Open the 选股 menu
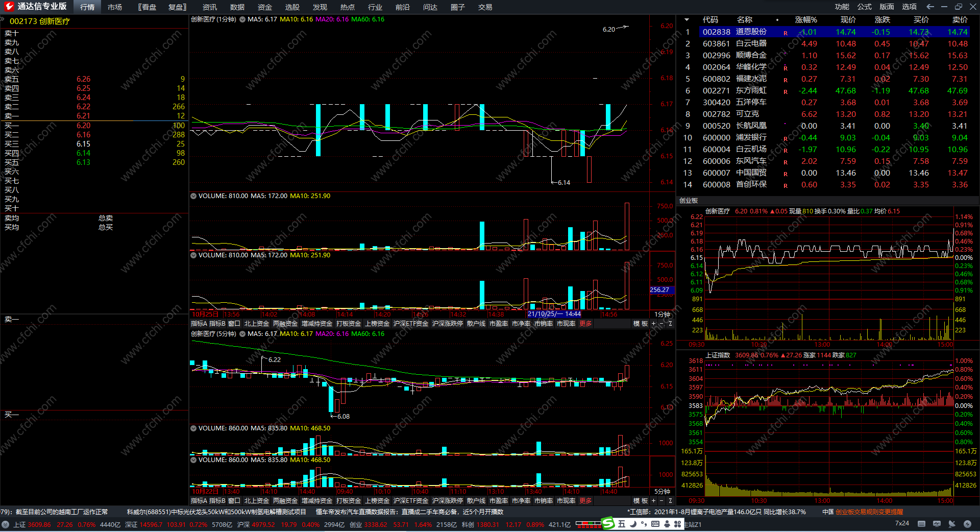This screenshot has width=980, height=532. coord(292,7)
